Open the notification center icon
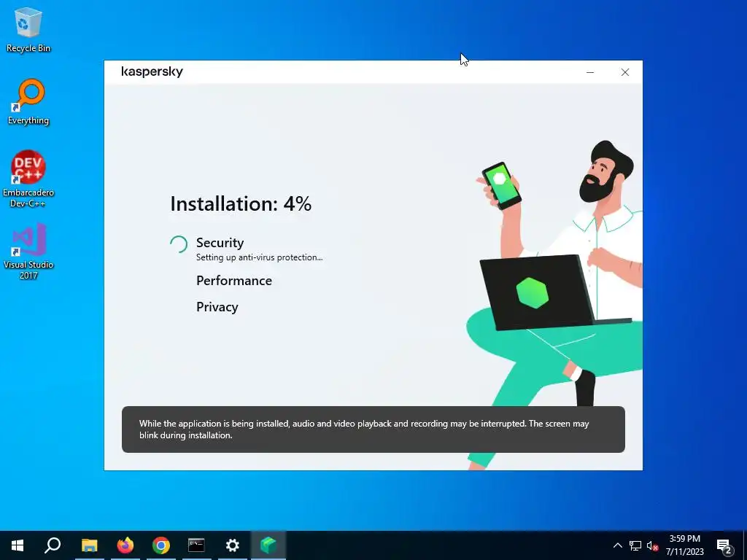Screen dimensions: 747x560 pos(724,545)
